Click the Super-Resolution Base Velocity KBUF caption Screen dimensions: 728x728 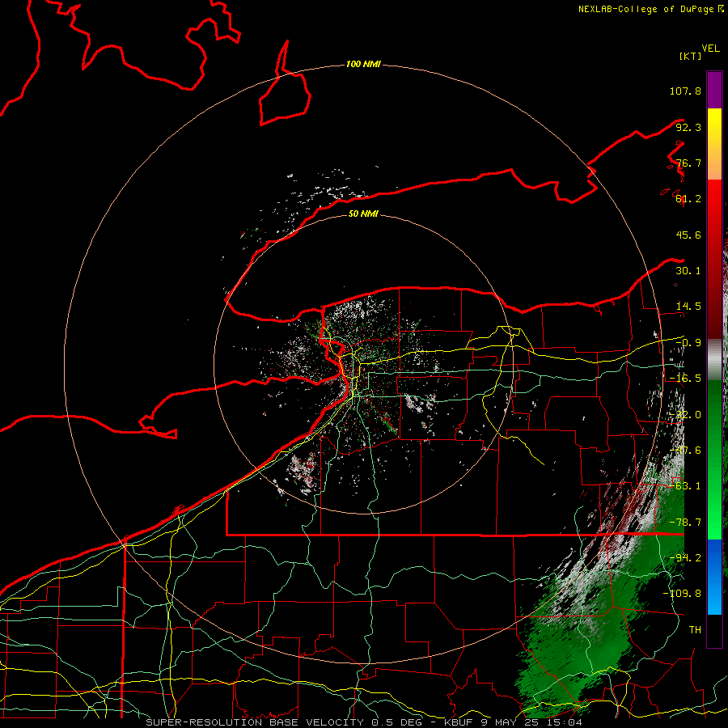tap(363, 722)
